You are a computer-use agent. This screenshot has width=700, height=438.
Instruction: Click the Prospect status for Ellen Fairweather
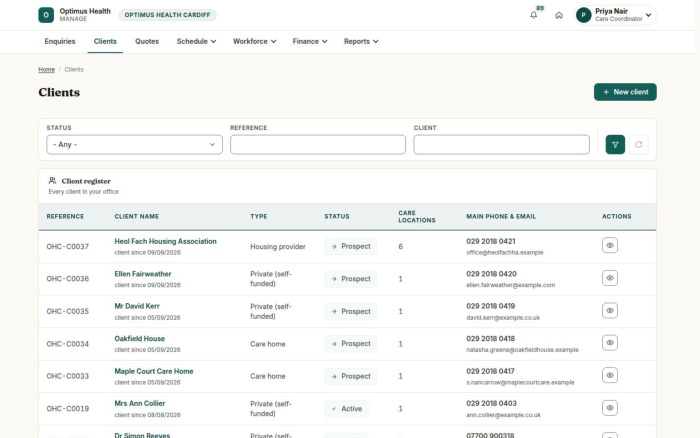pos(350,279)
